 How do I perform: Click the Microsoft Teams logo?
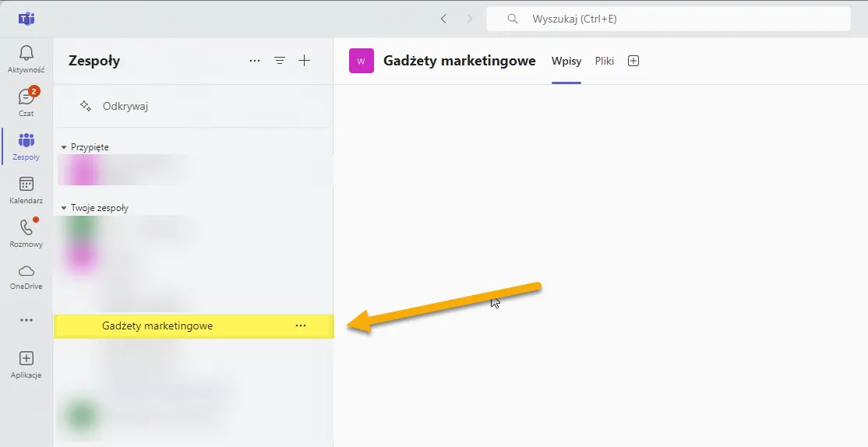pyautogui.click(x=26, y=19)
